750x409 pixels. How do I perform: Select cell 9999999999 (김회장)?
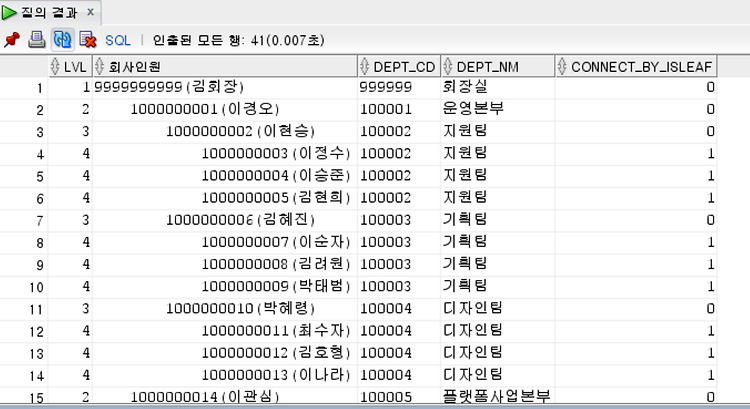click(x=225, y=87)
